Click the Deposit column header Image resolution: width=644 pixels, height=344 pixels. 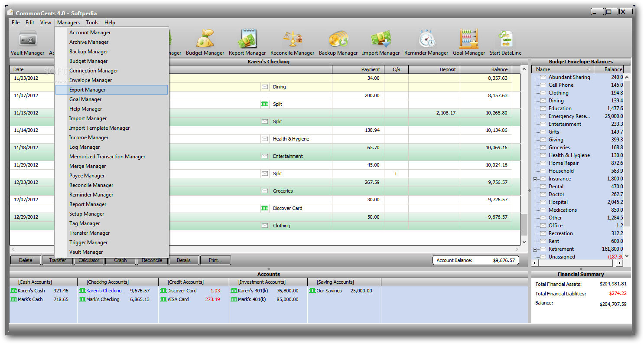coord(434,69)
